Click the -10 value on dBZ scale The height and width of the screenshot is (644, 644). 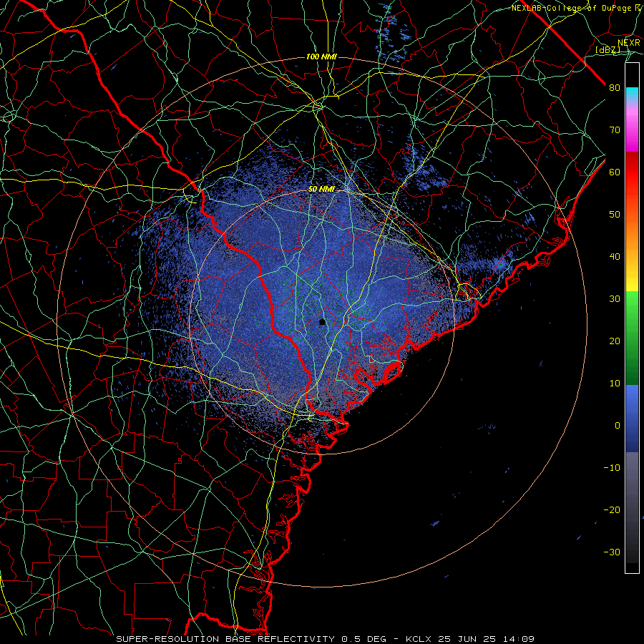[x=612, y=467]
